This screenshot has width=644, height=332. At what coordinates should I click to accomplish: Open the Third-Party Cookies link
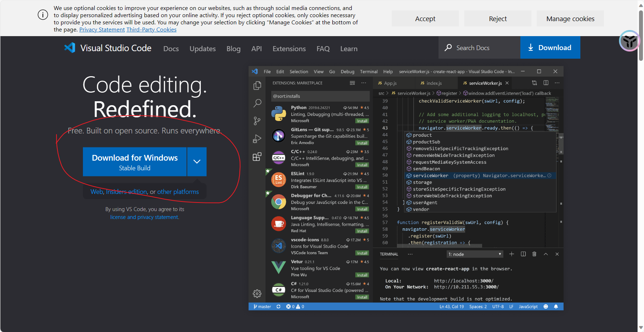tap(152, 30)
